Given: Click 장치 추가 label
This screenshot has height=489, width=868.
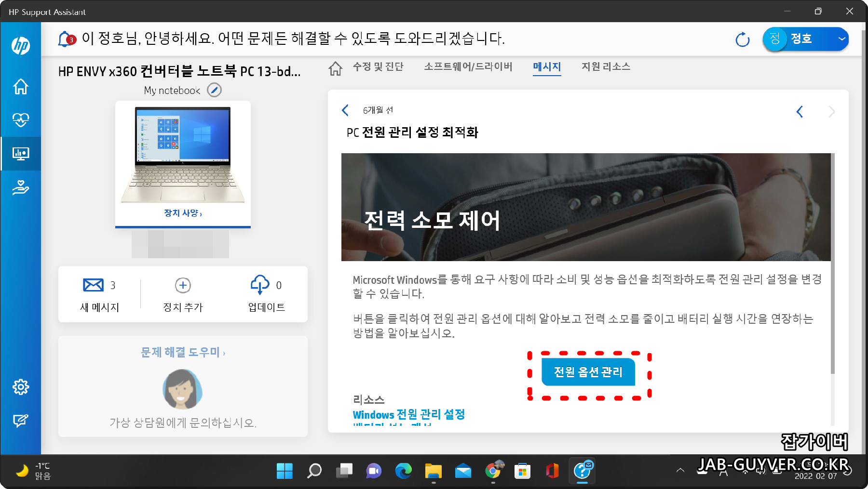Looking at the screenshot, I should pyautogui.click(x=183, y=307).
